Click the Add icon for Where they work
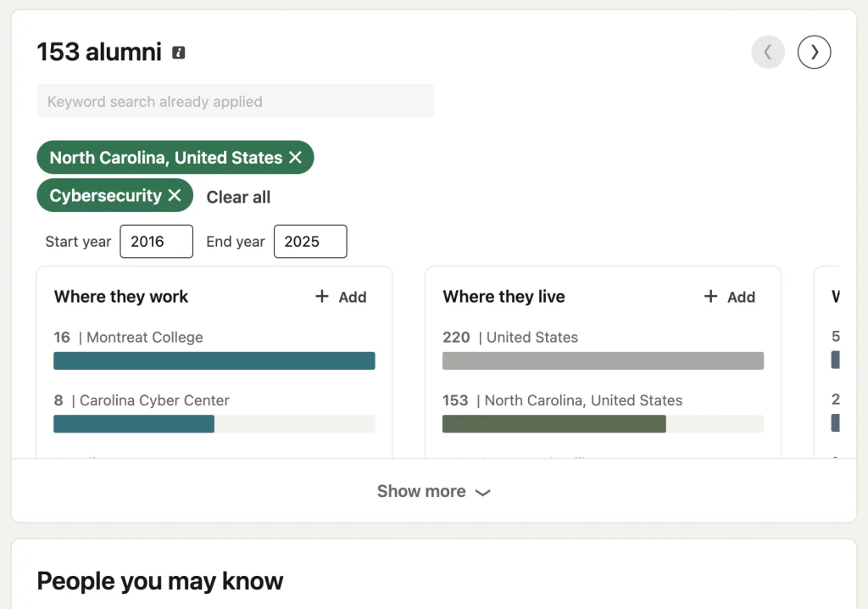868x609 pixels. click(341, 297)
